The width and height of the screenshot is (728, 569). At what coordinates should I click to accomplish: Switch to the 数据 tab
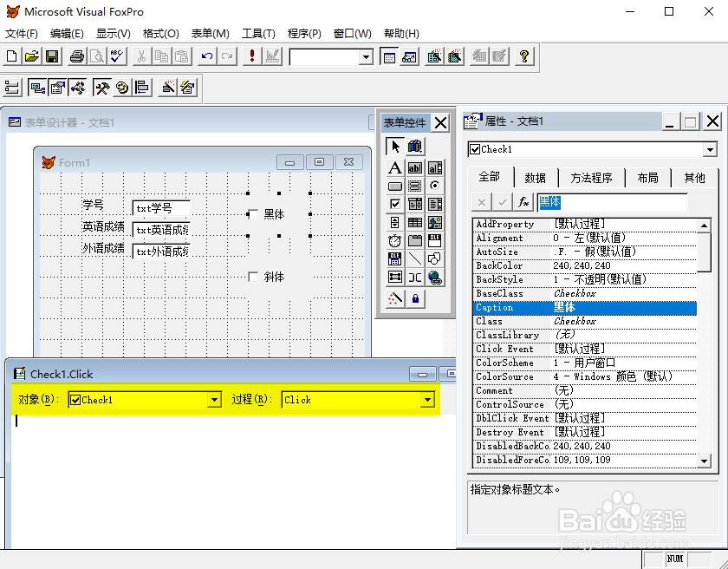coord(536,178)
